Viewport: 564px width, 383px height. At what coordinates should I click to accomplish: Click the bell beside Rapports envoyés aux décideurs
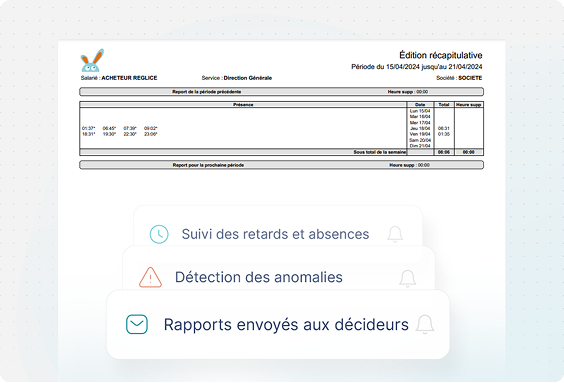click(425, 324)
